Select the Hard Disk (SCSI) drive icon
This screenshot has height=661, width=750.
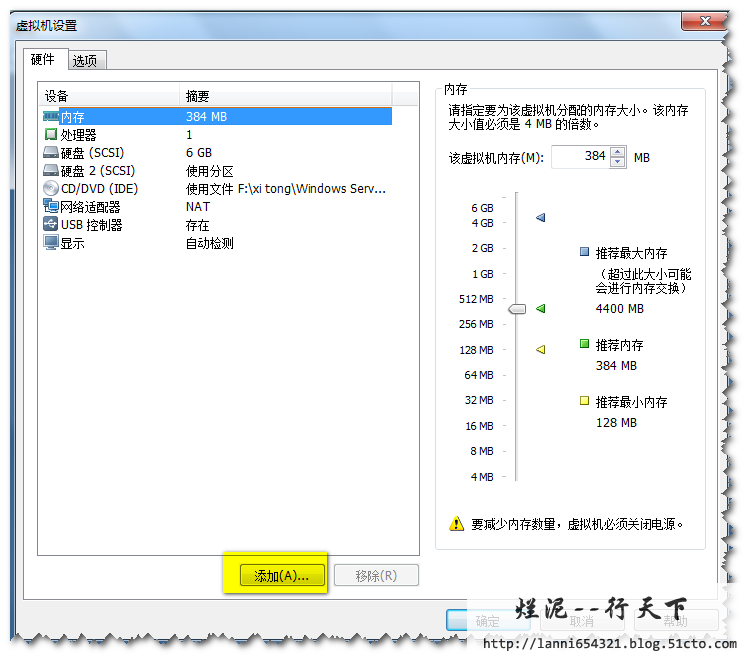pyautogui.click(x=51, y=153)
